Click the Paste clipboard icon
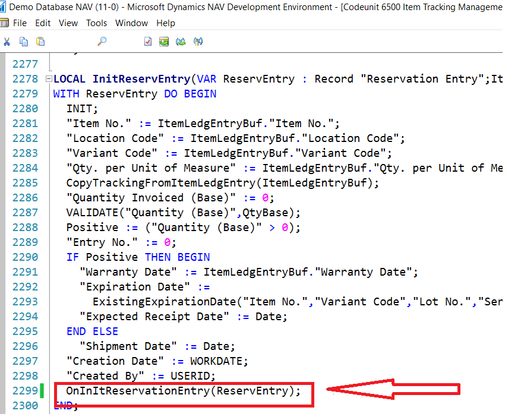The width and height of the screenshot is (524, 420). tap(40, 42)
